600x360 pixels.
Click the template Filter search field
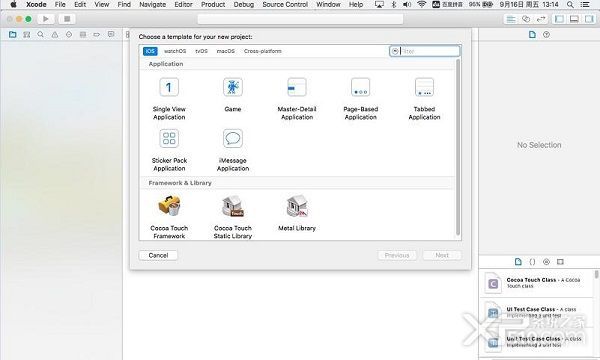[x=424, y=51]
